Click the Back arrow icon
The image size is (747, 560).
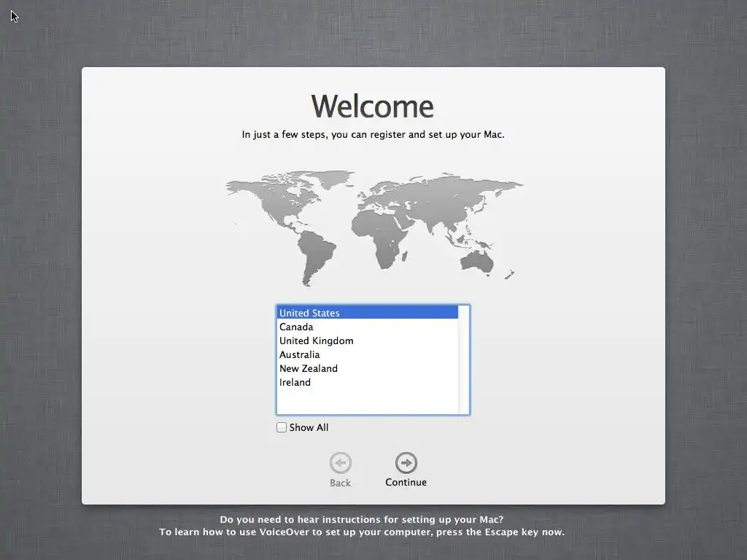340,462
